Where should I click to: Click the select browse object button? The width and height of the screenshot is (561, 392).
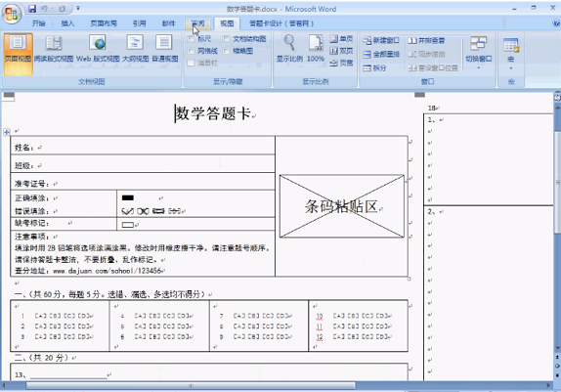557,366
